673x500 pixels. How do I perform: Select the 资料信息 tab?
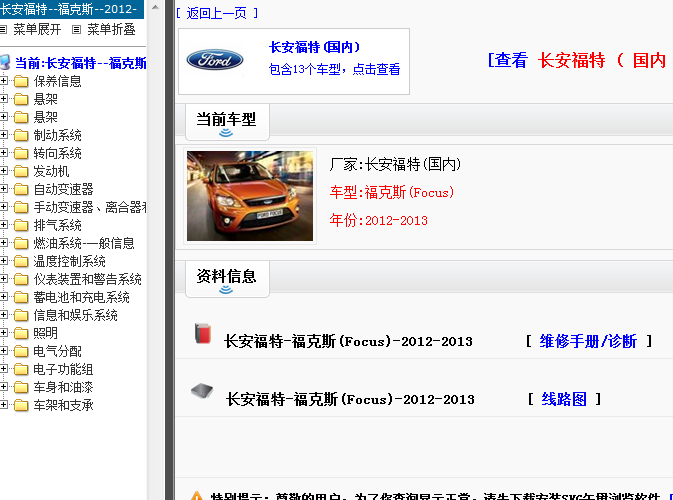(x=227, y=279)
